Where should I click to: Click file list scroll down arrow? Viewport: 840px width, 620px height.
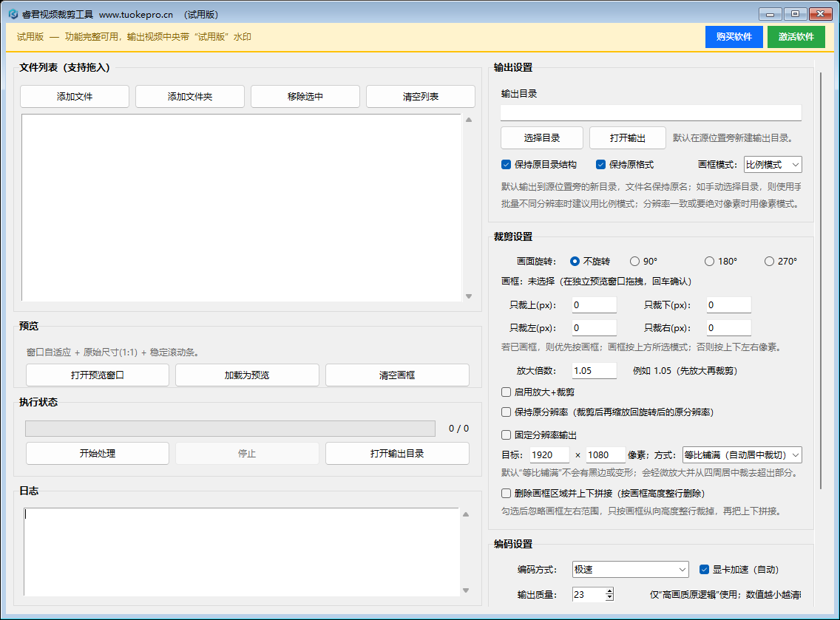tap(469, 296)
